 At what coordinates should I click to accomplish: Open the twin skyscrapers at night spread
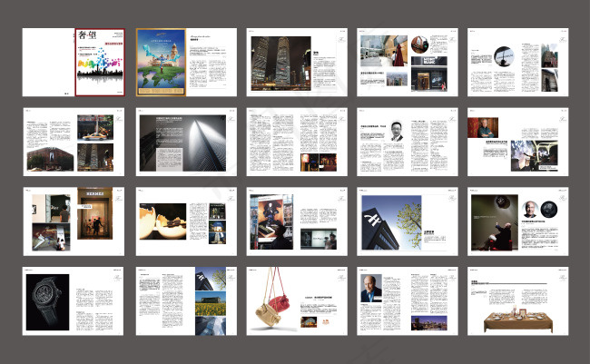point(297,62)
